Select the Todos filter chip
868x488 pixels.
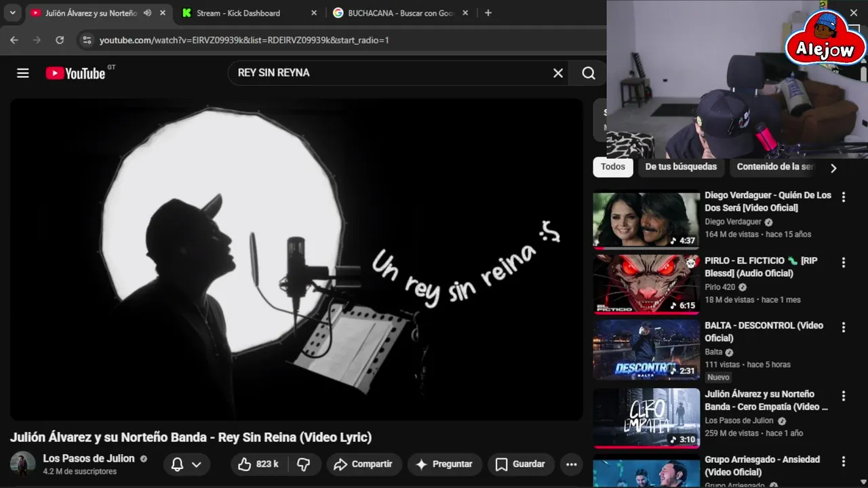[x=613, y=167]
